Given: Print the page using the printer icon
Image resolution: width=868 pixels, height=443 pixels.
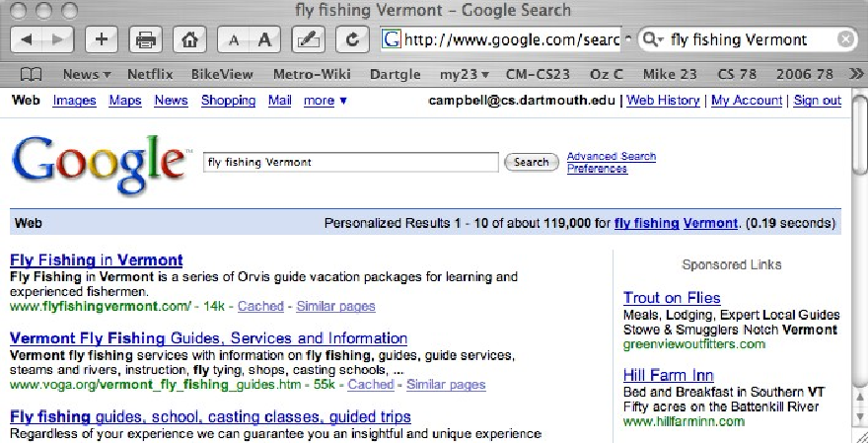Looking at the screenshot, I should click(146, 39).
